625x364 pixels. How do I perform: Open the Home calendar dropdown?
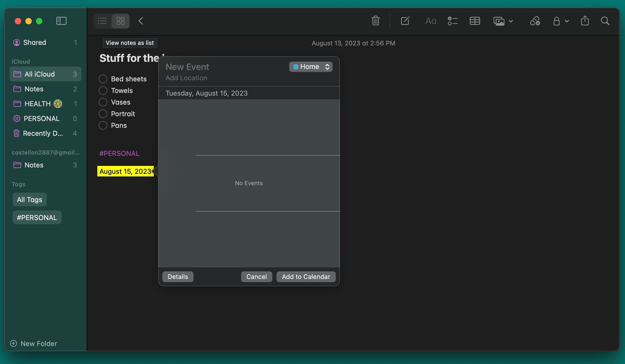[x=310, y=67]
